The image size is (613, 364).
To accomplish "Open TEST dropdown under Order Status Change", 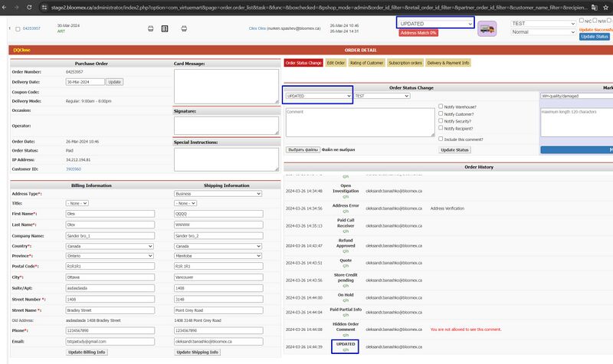I will coord(382,96).
